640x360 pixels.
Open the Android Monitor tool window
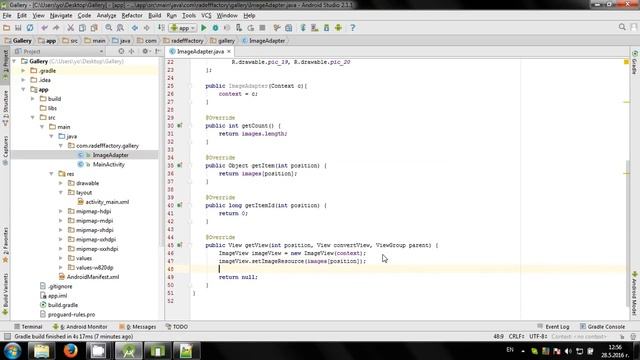point(80,327)
